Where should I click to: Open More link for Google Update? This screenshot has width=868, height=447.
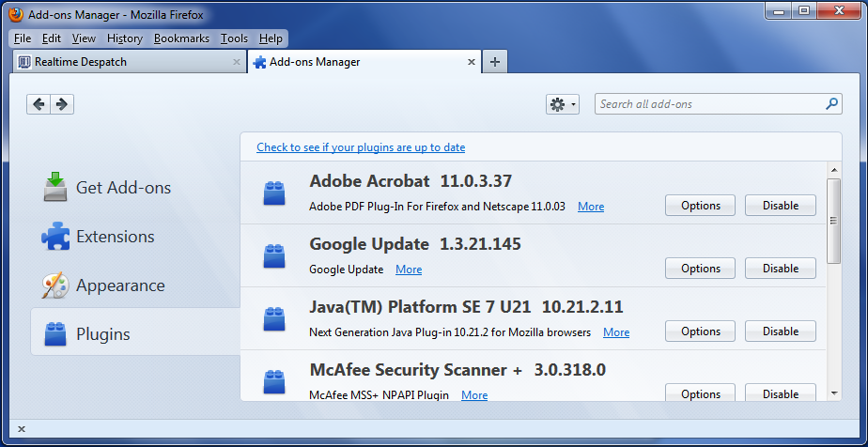pyautogui.click(x=409, y=270)
